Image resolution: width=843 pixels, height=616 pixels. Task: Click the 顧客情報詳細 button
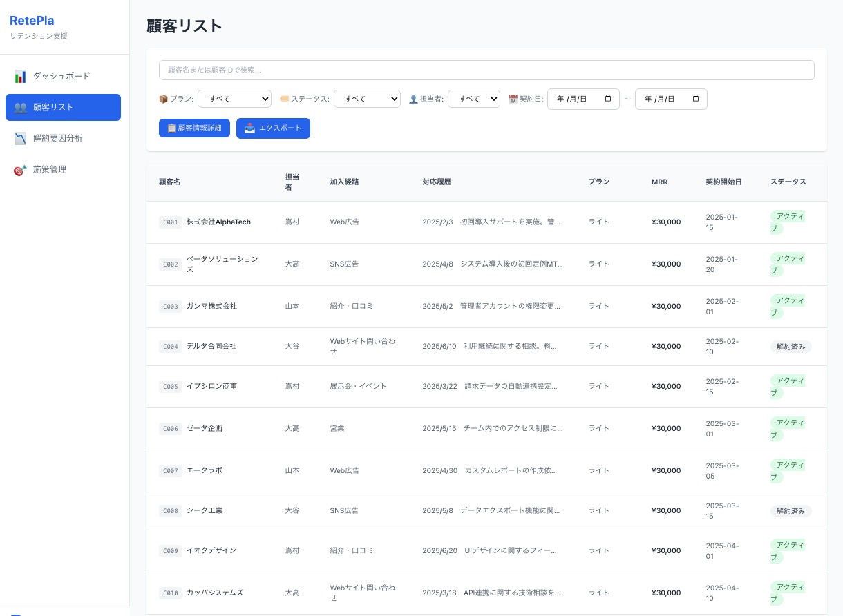point(194,128)
